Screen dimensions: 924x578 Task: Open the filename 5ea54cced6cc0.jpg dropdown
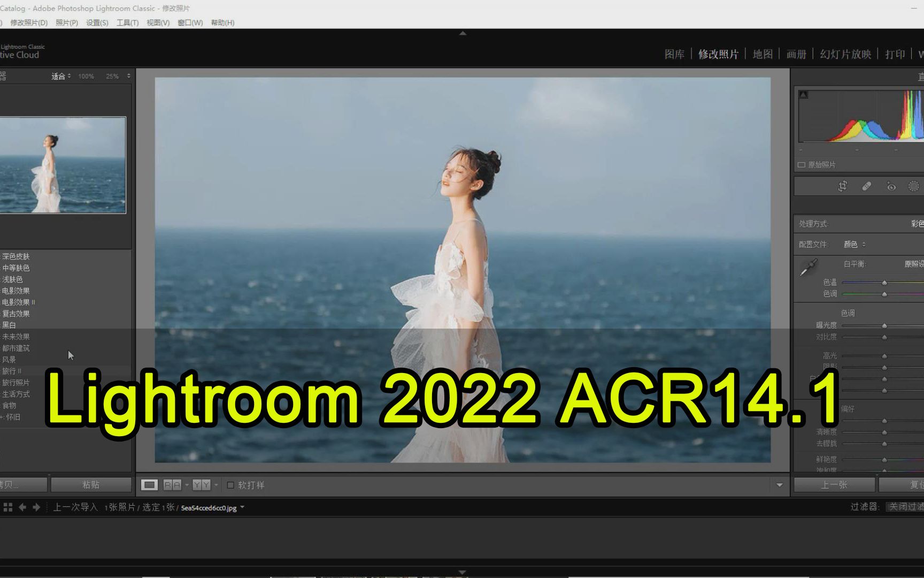(x=242, y=507)
